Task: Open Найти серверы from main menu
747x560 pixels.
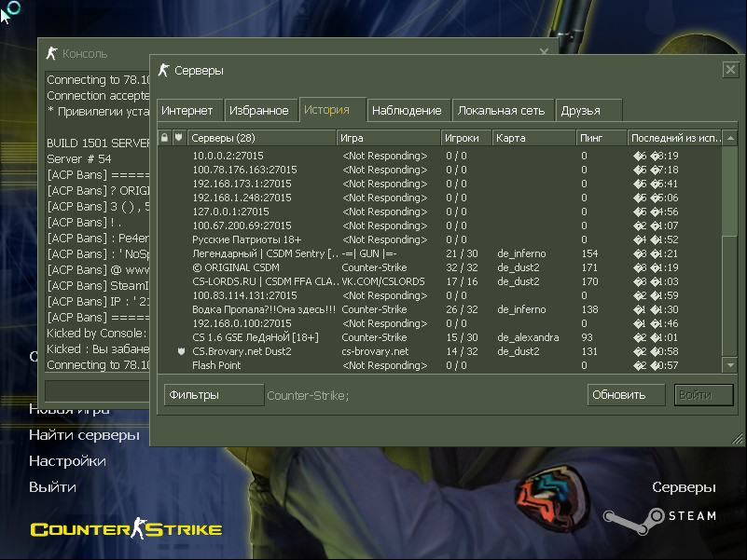Action: click(84, 435)
